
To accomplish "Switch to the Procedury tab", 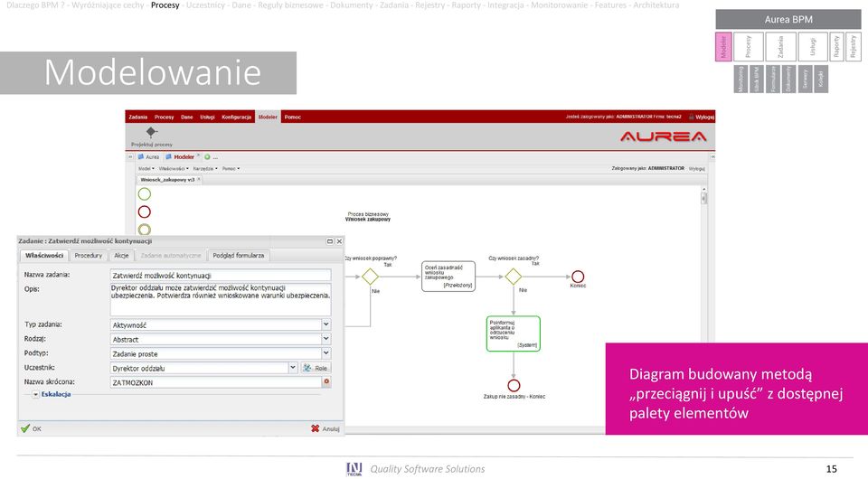I will [x=89, y=256].
